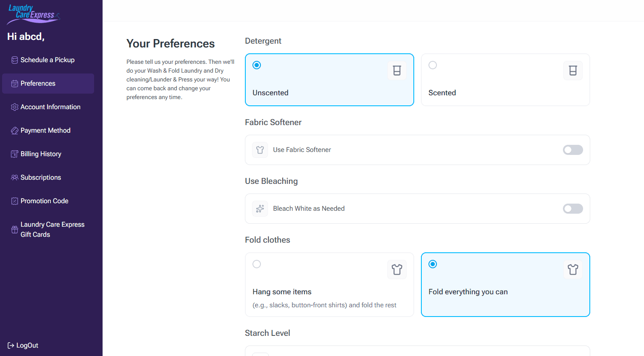Click the Use Fabric Softener label

pyautogui.click(x=302, y=150)
